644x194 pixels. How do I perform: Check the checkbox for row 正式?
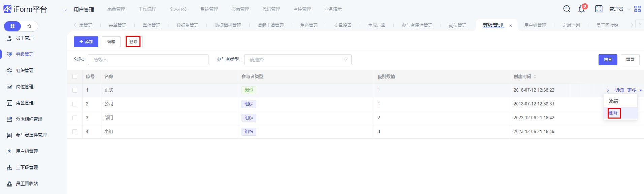click(75, 90)
